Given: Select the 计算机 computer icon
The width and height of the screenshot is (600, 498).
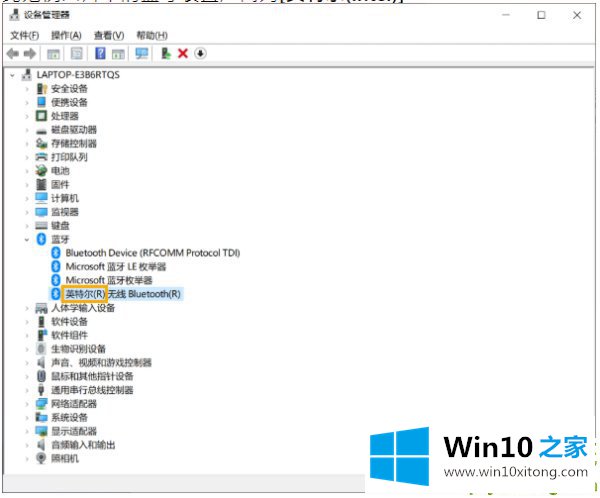Looking at the screenshot, I should 41,198.
